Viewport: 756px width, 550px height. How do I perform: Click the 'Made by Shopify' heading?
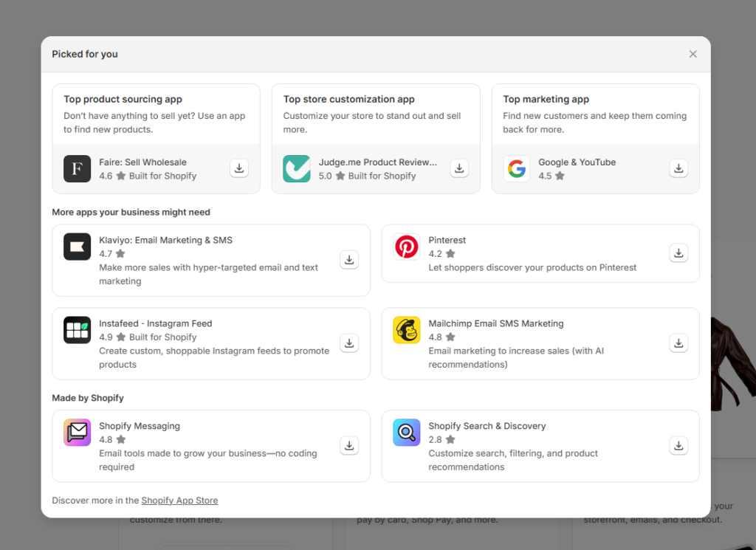pyautogui.click(x=88, y=398)
